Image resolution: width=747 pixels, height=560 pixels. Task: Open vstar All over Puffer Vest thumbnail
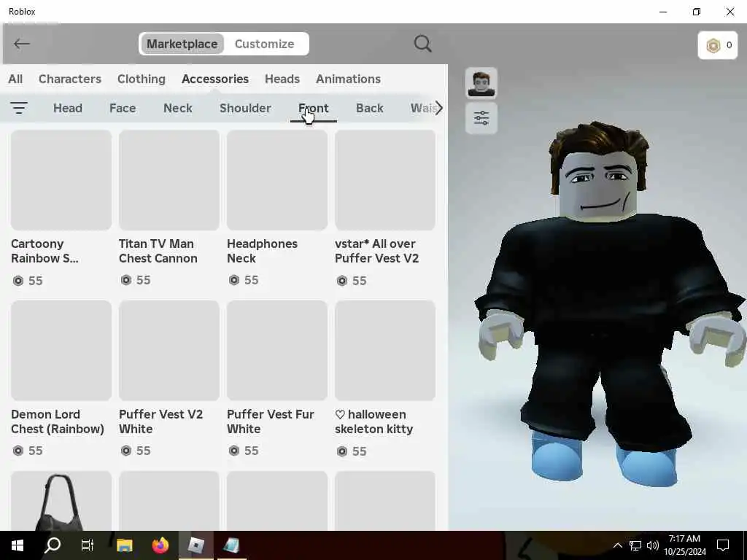click(385, 180)
